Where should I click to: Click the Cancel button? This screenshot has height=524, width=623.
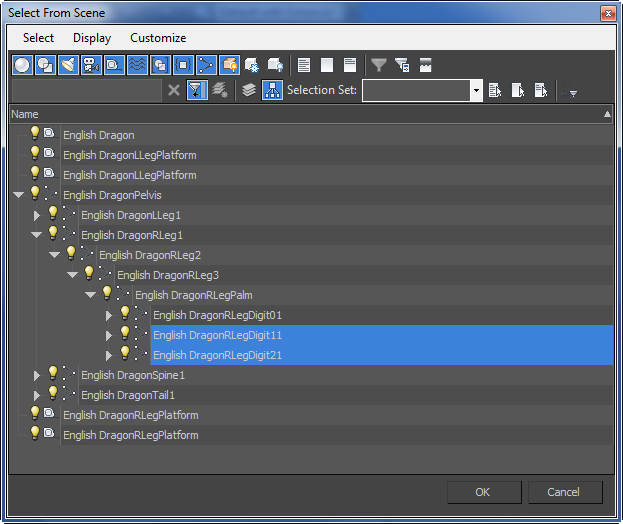click(x=565, y=492)
